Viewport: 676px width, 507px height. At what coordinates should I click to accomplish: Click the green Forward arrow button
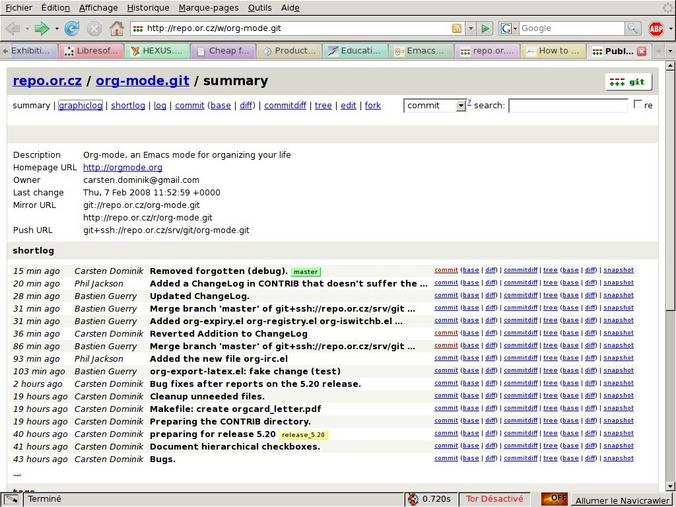pyautogui.click(x=42, y=28)
